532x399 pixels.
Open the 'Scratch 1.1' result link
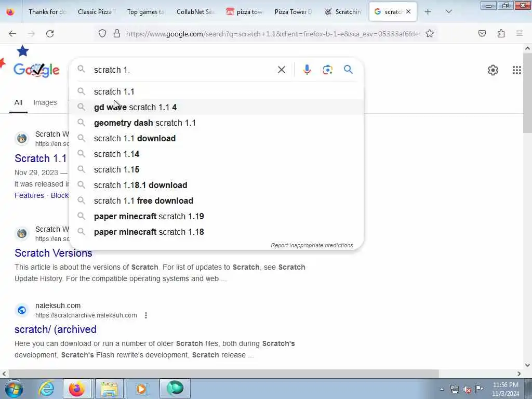coord(41,158)
